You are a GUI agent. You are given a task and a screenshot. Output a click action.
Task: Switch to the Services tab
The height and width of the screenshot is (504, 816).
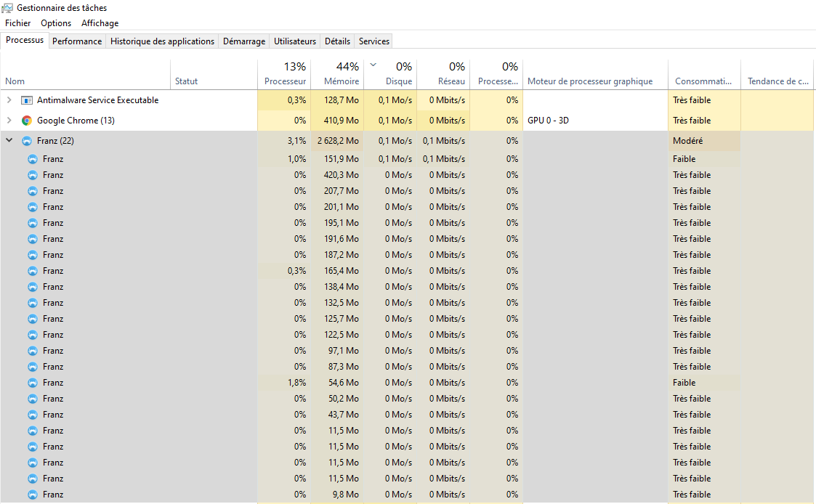(374, 41)
